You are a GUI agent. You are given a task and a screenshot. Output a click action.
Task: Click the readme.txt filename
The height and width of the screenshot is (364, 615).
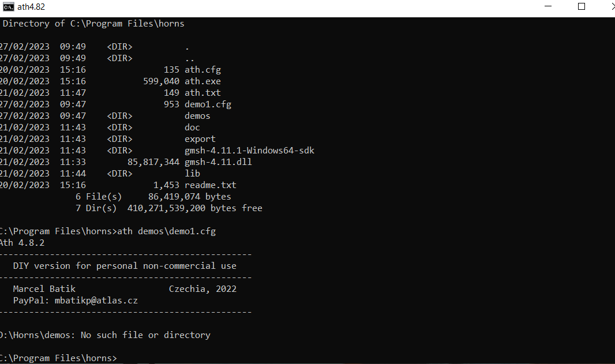tap(211, 185)
